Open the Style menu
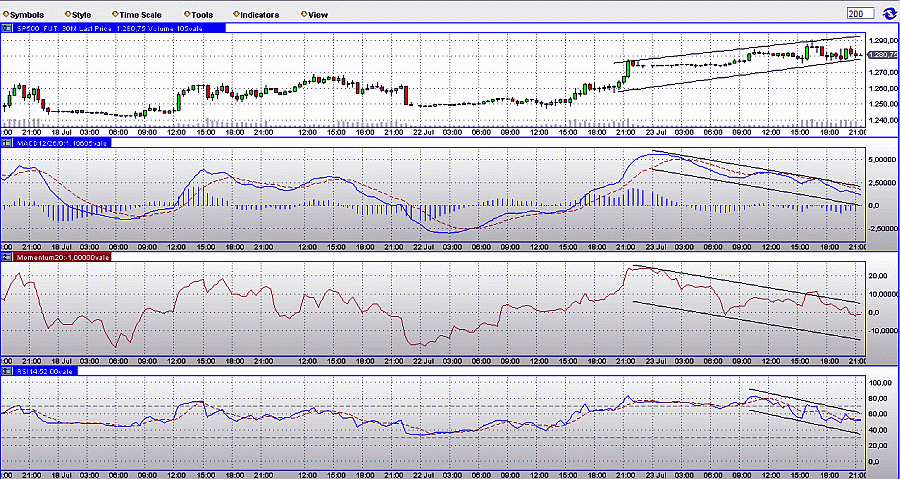This screenshot has width=900, height=479. point(79,15)
